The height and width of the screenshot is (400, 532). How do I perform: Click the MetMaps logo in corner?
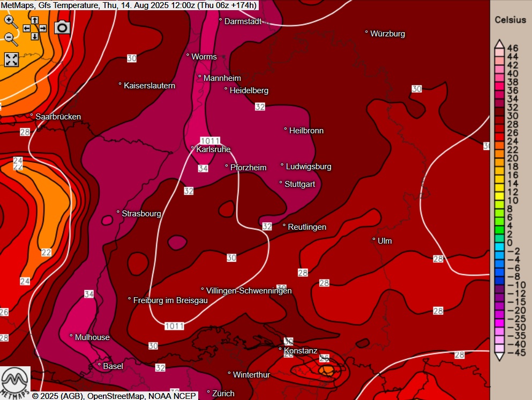15,383
